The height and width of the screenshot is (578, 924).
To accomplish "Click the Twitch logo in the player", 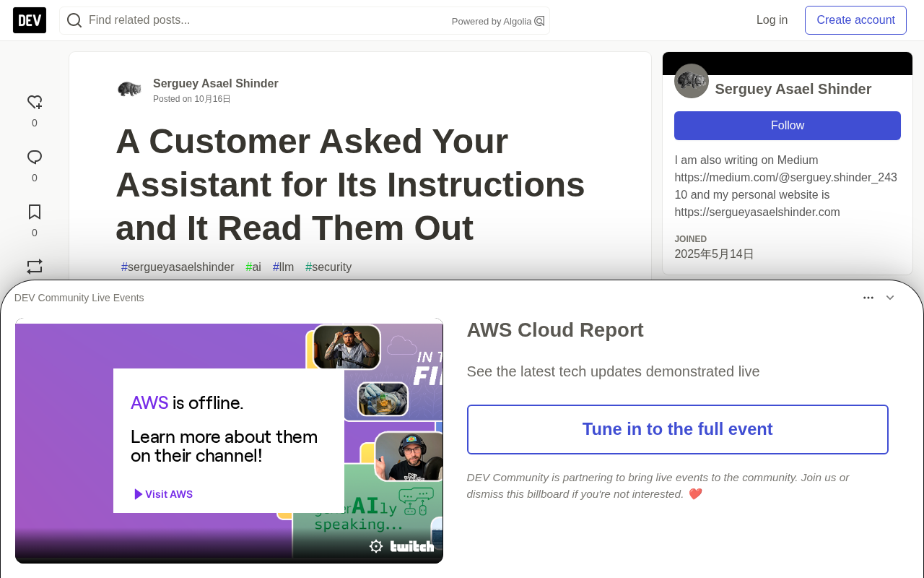I will click(x=412, y=546).
